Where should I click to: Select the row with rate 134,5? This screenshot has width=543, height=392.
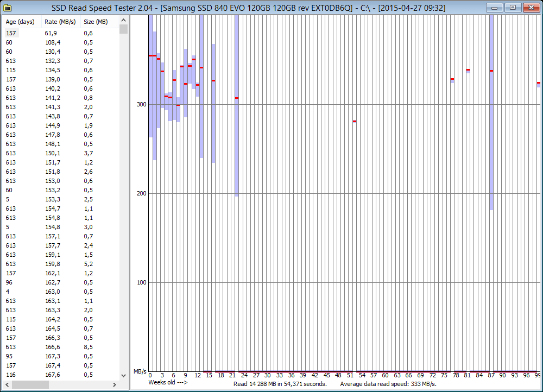coord(61,70)
